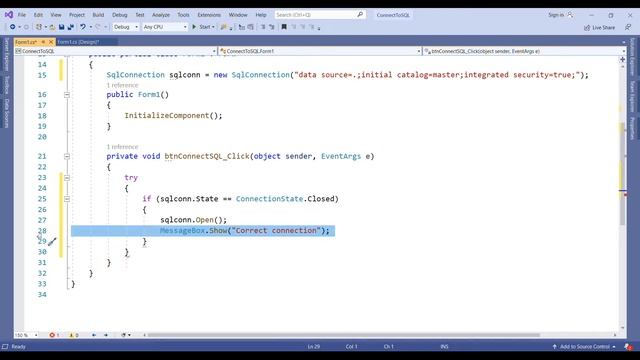Save the current file with Save icon

click(61, 27)
